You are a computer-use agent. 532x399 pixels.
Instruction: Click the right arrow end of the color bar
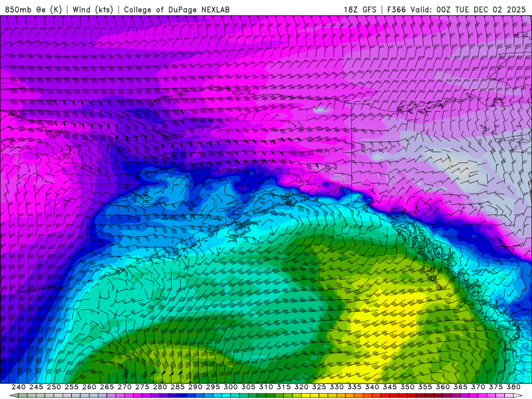518,396
